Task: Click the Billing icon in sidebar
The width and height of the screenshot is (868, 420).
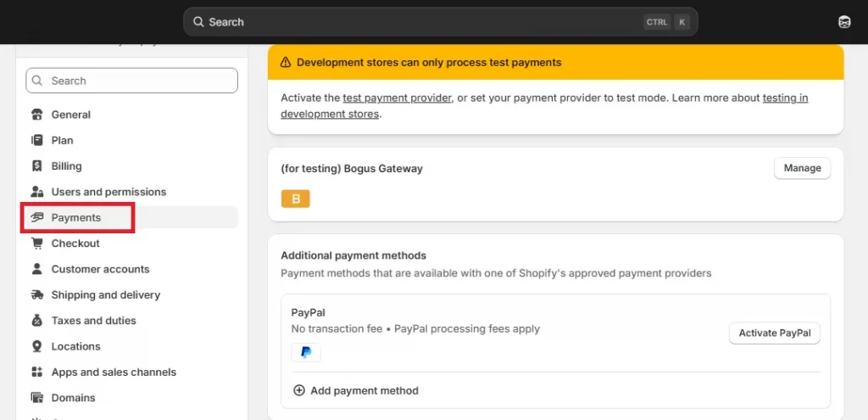Action: 36,166
